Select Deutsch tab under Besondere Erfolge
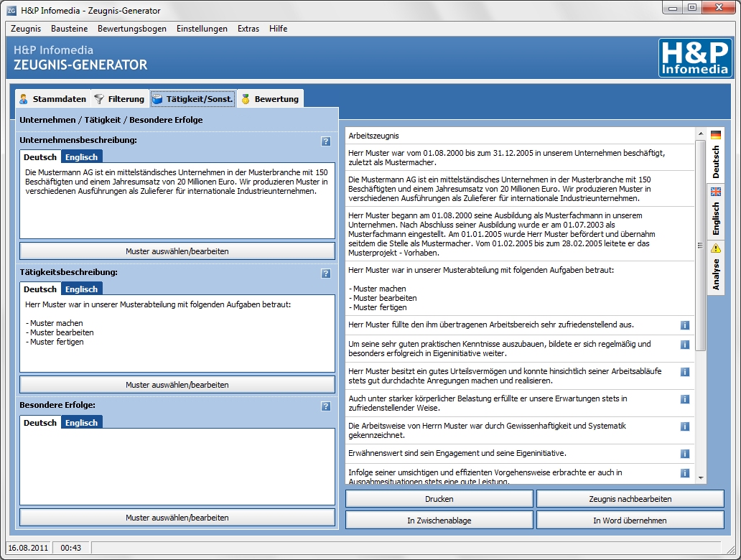This screenshot has width=741, height=560. [x=40, y=422]
